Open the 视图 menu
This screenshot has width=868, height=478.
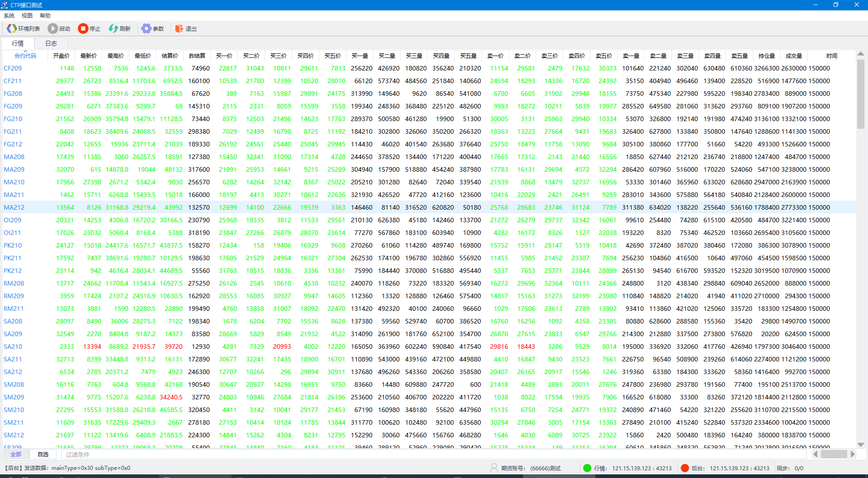27,16
